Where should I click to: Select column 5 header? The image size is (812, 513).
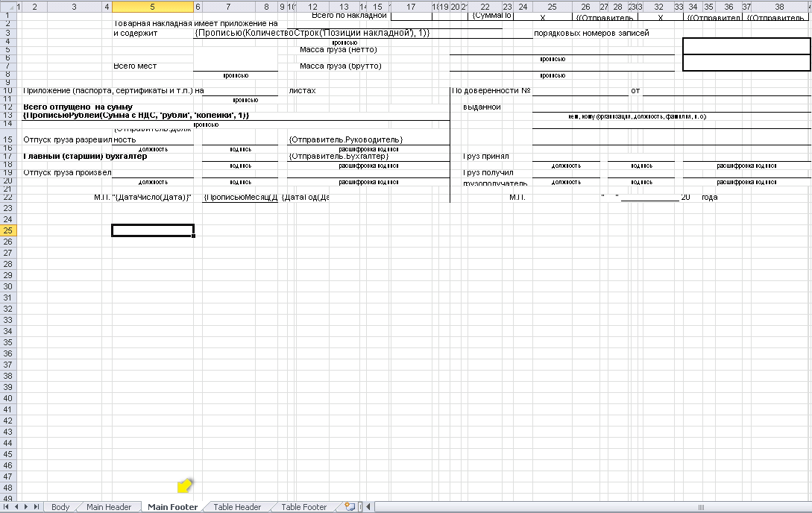(x=152, y=7)
